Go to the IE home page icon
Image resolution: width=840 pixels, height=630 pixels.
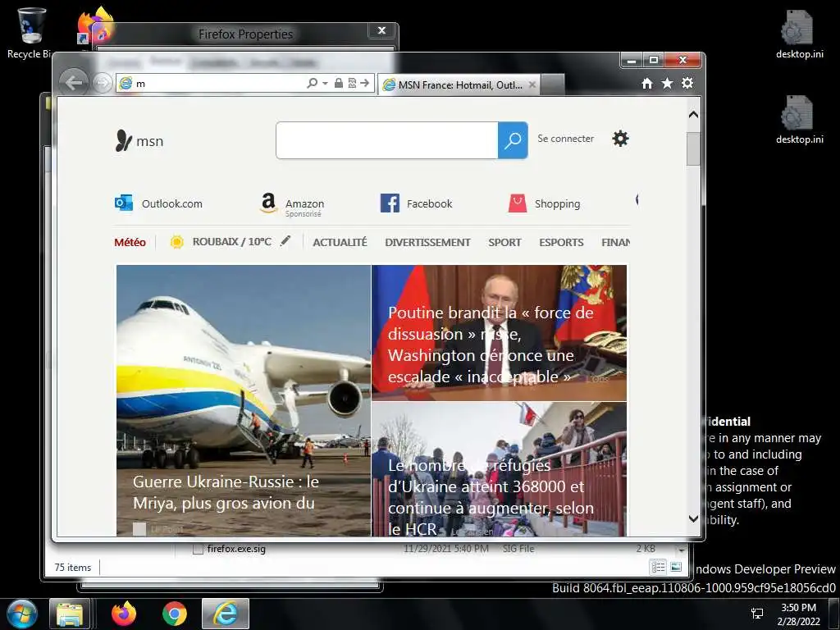click(x=647, y=83)
